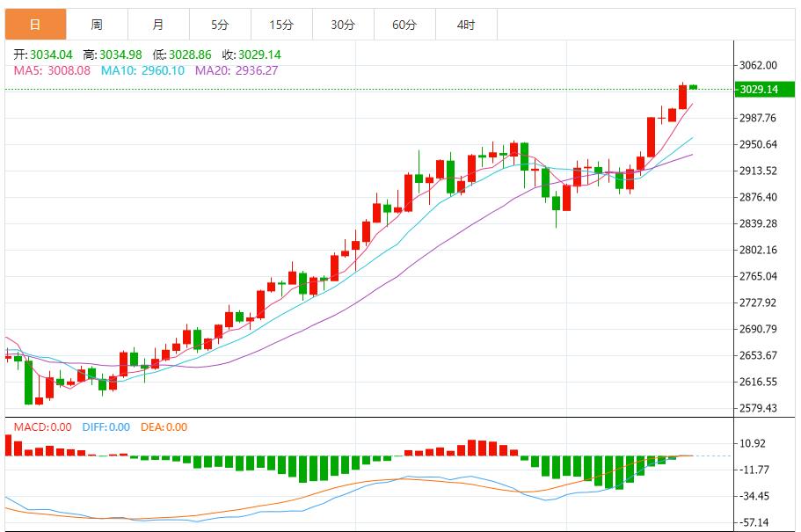Open the 4时 four-hour tab
Screen dimensions: 801x532
tap(466, 25)
